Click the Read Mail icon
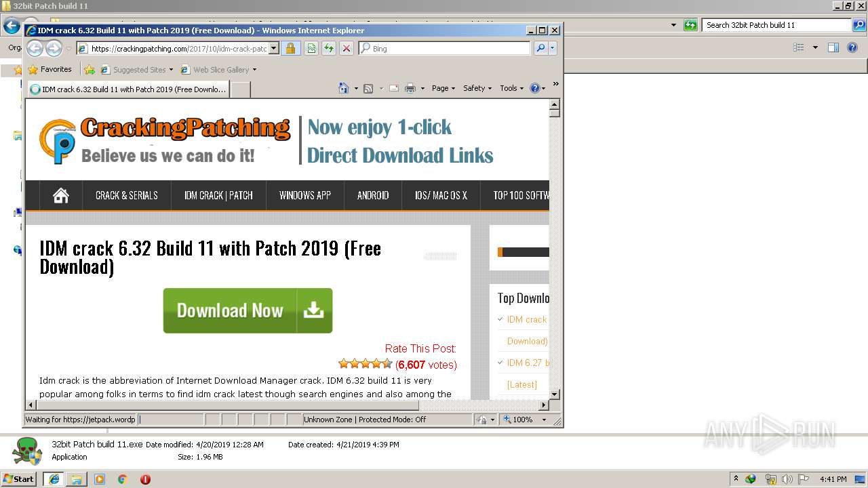 [393, 88]
